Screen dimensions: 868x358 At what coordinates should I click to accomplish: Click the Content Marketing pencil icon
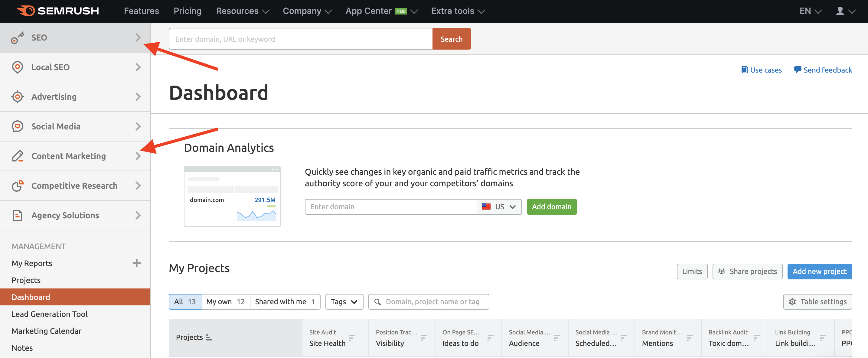[x=17, y=156]
